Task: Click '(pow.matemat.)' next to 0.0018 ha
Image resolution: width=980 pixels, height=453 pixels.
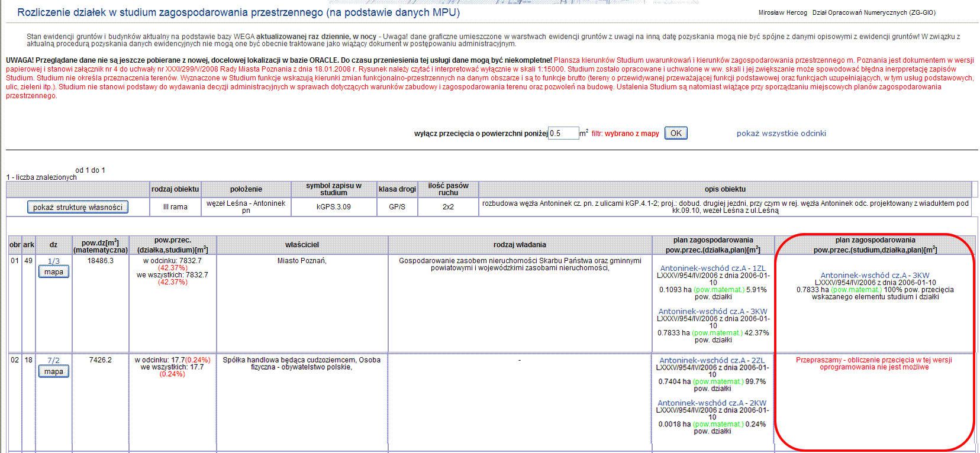Action: (718, 424)
